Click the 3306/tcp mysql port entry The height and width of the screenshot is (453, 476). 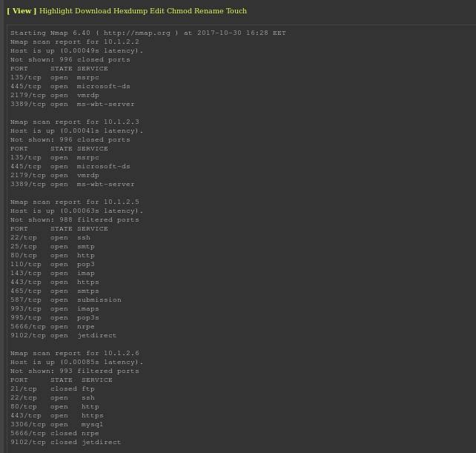point(56,424)
